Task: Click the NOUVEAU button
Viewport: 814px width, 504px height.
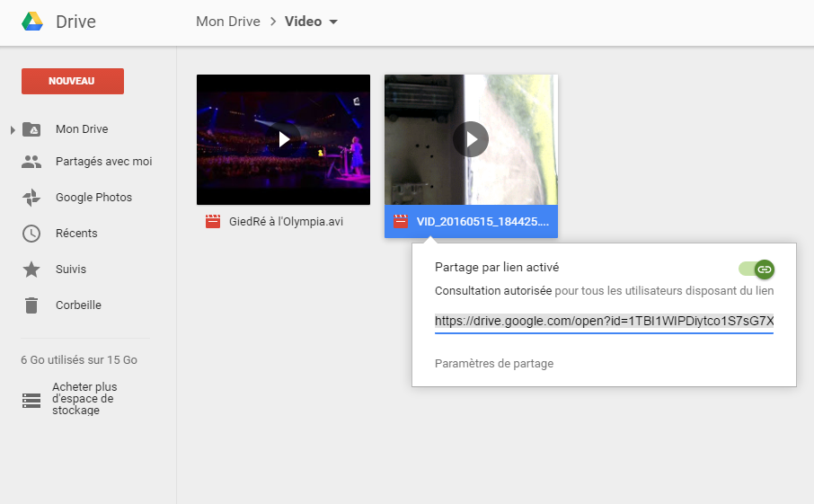Action: [x=73, y=81]
